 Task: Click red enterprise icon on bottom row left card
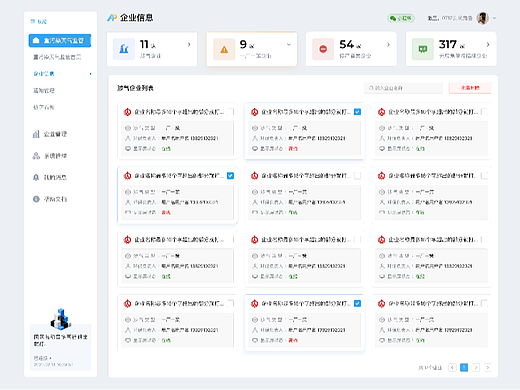coord(127,304)
